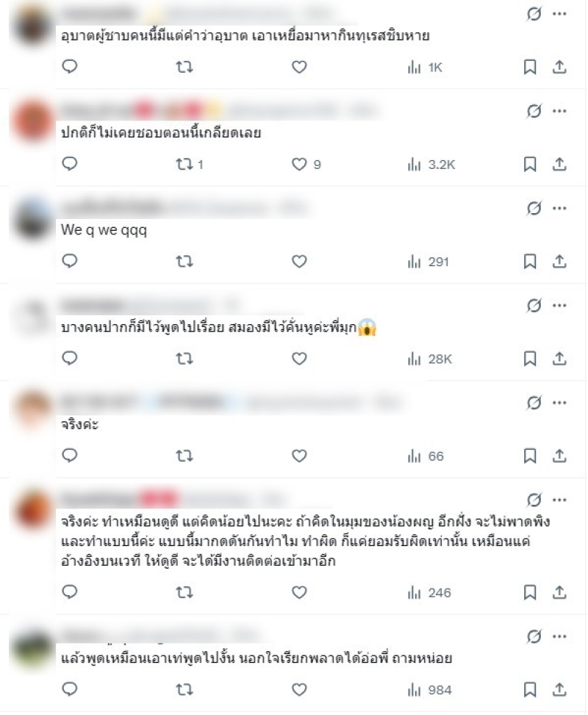Repost the reply showing 1 repost

(x=190, y=164)
